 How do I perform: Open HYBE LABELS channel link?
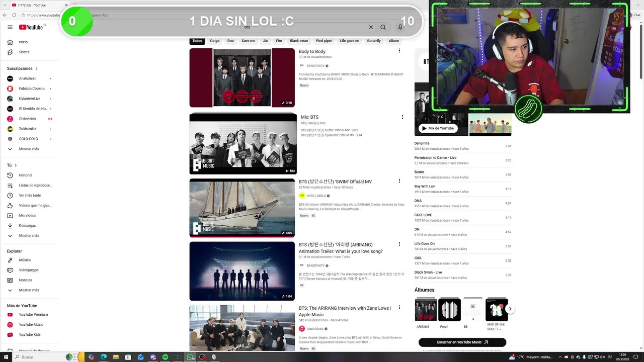pyautogui.click(x=316, y=196)
